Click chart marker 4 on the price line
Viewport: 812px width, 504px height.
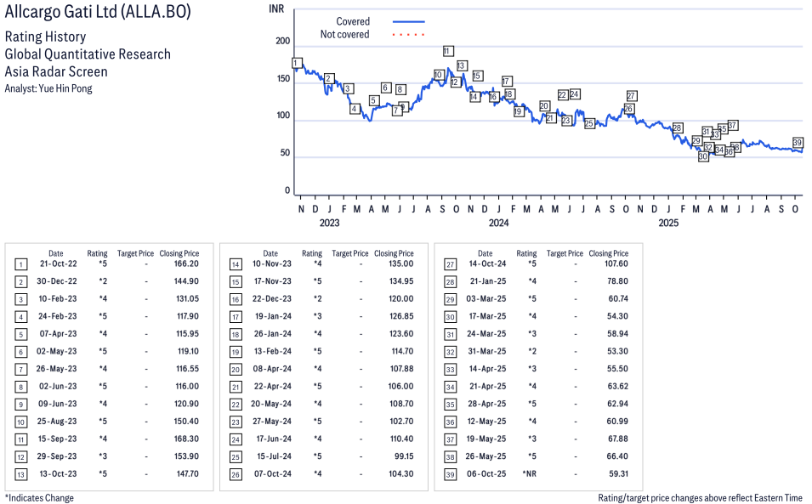point(355,109)
